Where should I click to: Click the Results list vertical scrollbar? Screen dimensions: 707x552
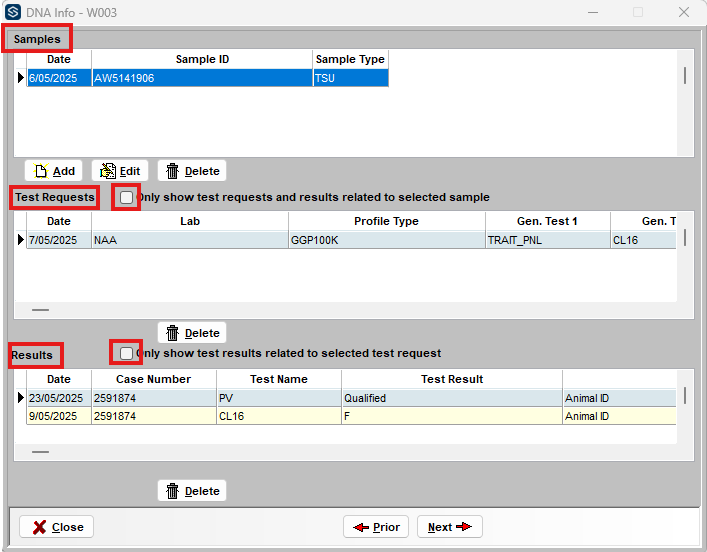pos(685,396)
